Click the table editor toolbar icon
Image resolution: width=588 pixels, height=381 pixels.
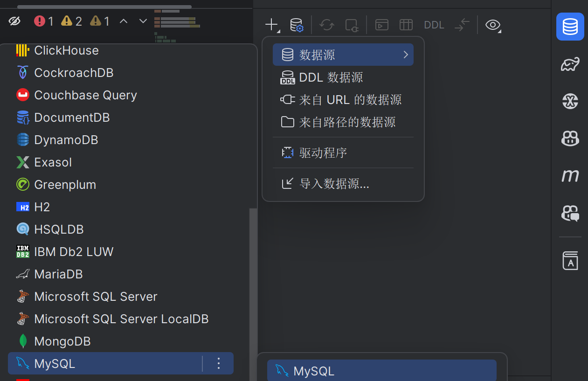point(406,25)
